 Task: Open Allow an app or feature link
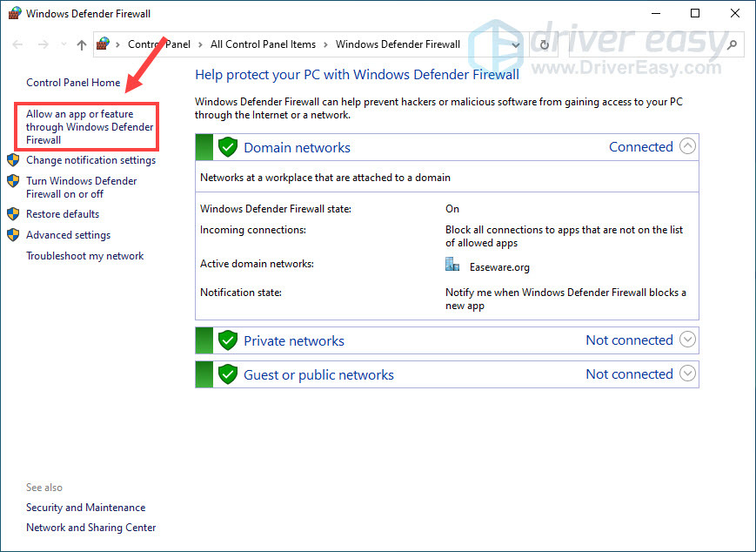pyautogui.click(x=90, y=127)
